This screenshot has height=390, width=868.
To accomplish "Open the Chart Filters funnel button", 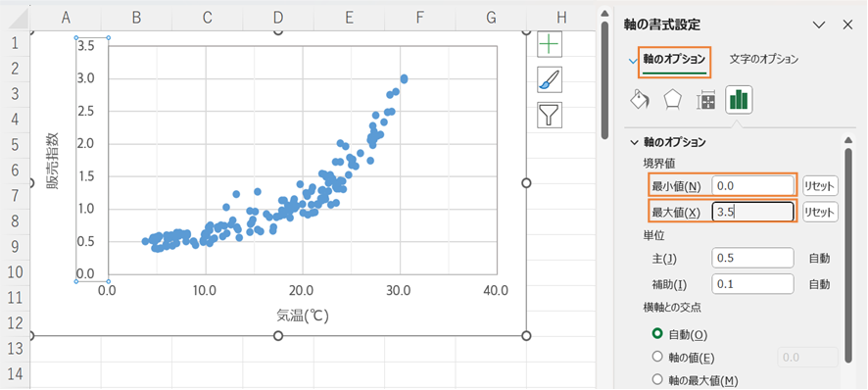I will (550, 116).
